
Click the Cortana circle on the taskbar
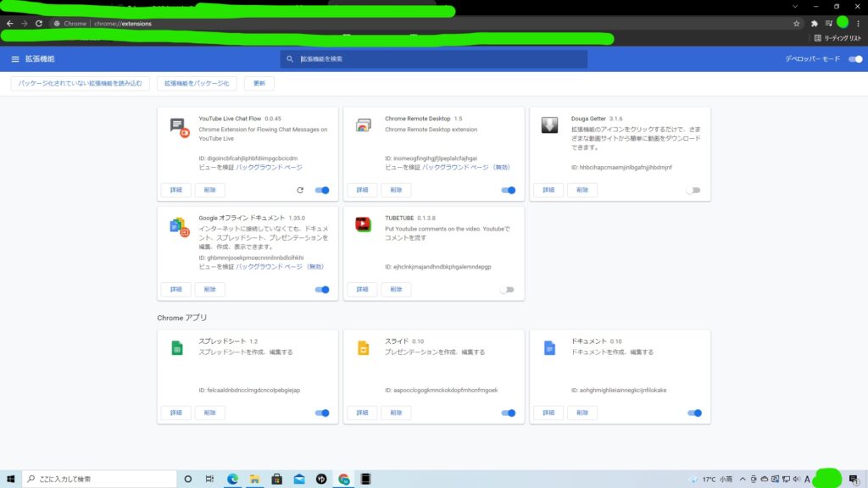pos(188,480)
